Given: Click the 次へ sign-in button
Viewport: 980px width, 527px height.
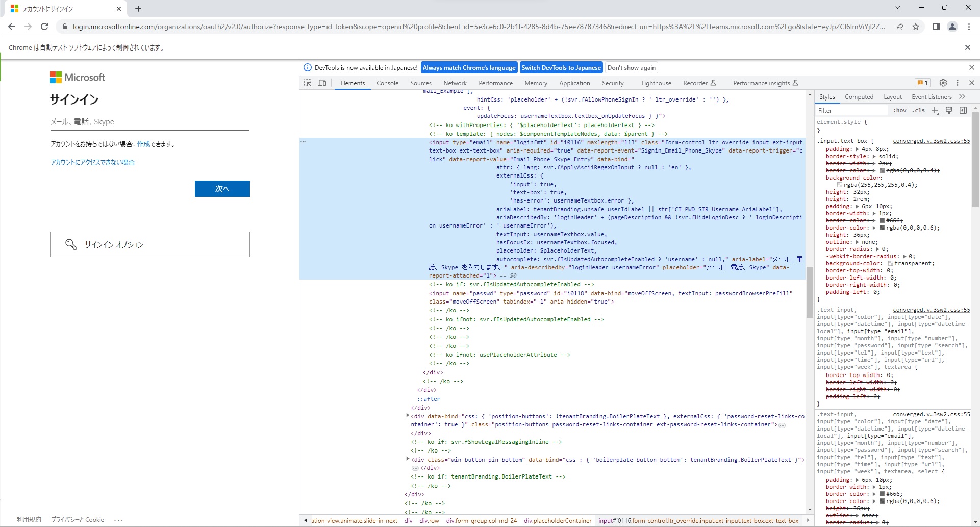Looking at the screenshot, I should (222, 189).
